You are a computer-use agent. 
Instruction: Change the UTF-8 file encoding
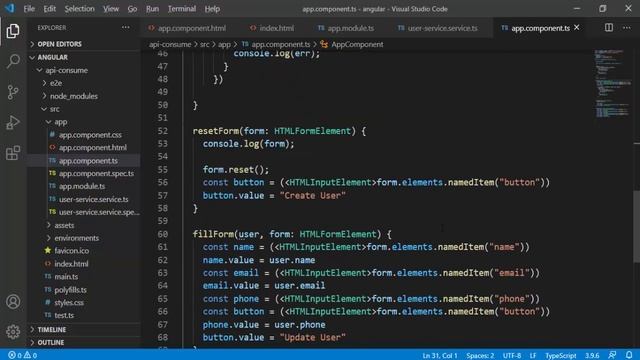coord(512,356)
